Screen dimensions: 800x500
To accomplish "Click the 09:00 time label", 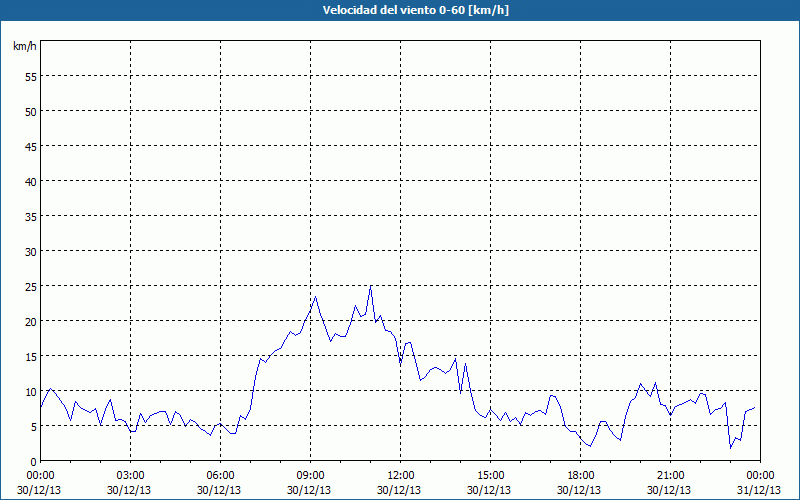I will point(310,476).
